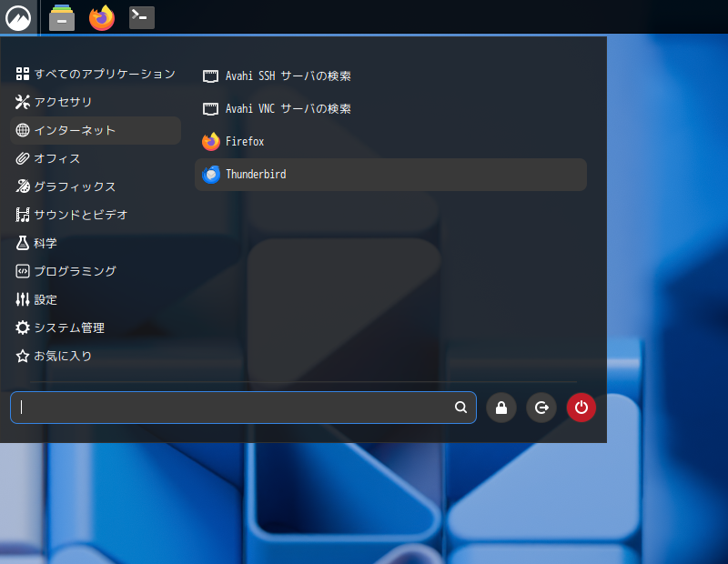The height and width of the screenshot is (564, 728).
Task: Click the プログラミング code icon
Action: (x=22, y=271)
